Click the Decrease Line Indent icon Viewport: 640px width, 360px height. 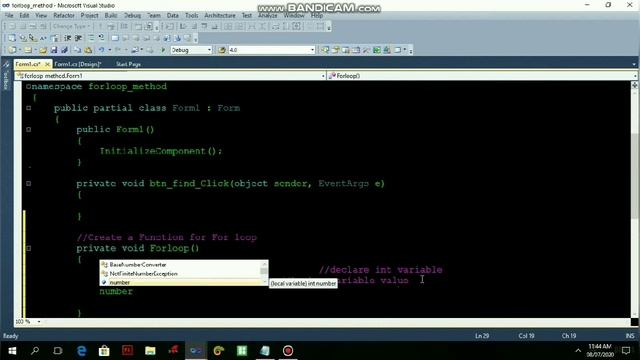coord(67,38)
